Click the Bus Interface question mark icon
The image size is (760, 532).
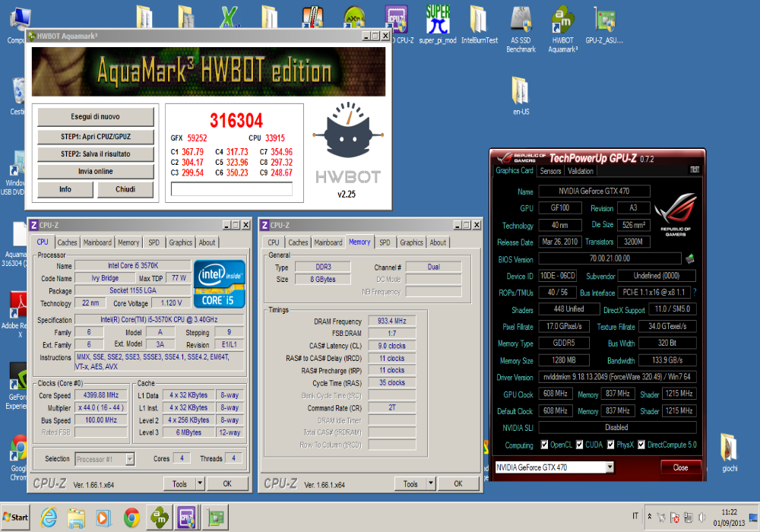pyautogui.click(x=695, y=292)
